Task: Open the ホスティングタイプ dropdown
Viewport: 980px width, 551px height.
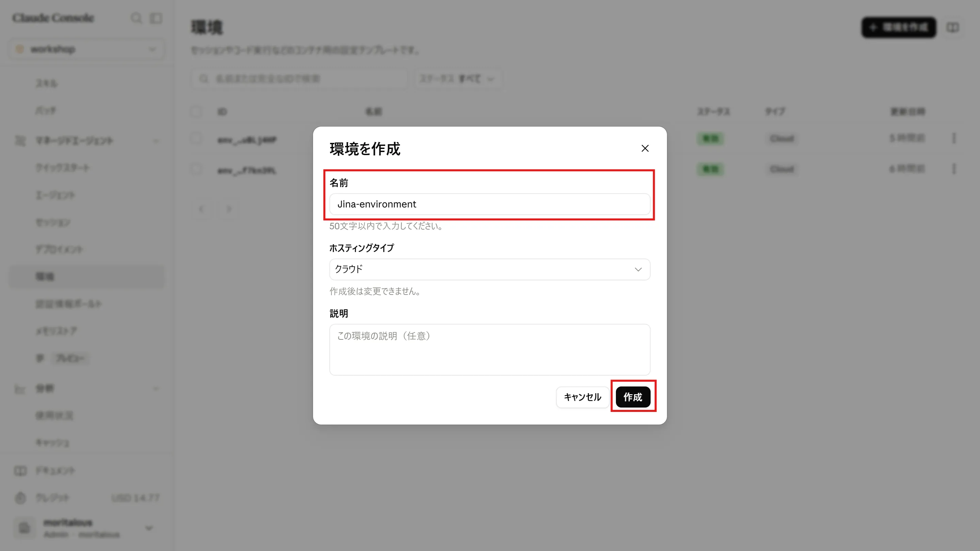Action: pyautogui.click(x=490, y=269)
